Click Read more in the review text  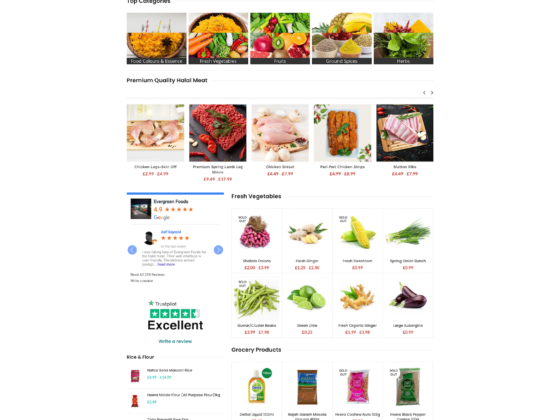point(166,265)
